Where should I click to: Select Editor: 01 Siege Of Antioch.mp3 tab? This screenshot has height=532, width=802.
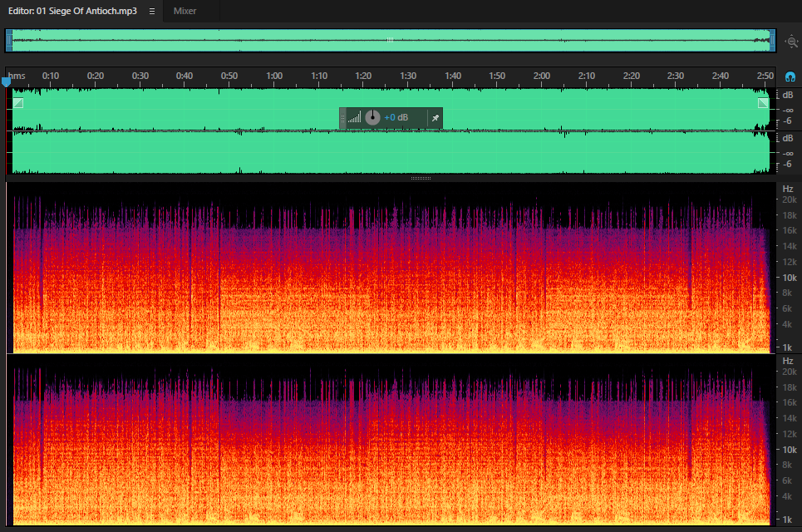[x=72, y=11]
